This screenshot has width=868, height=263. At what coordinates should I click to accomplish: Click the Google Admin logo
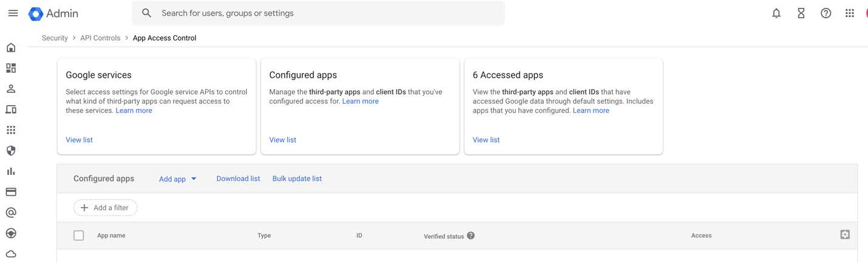53,13
